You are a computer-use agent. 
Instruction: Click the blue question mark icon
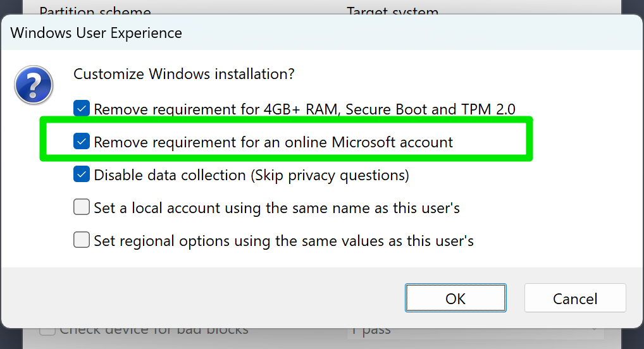[34, 85]
